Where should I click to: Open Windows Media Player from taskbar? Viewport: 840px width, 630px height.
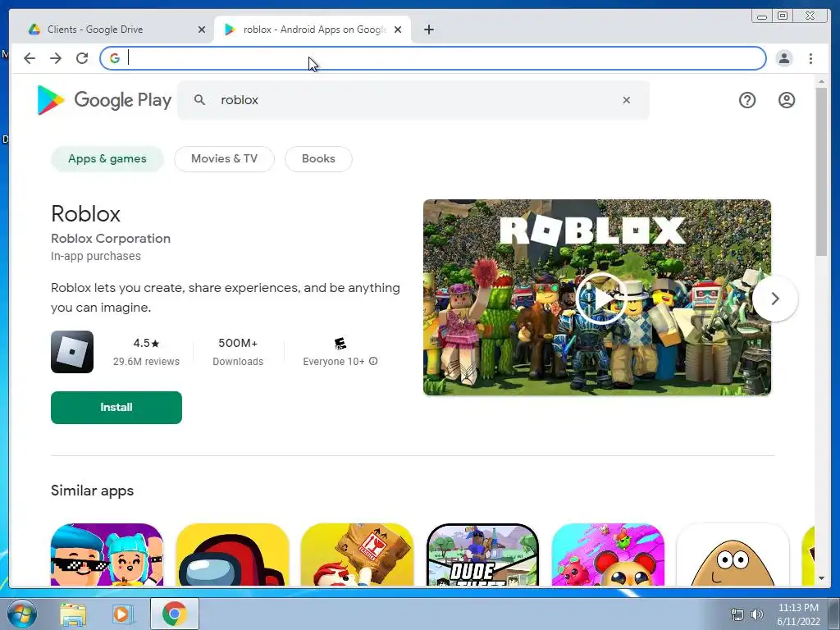[123, 614]
